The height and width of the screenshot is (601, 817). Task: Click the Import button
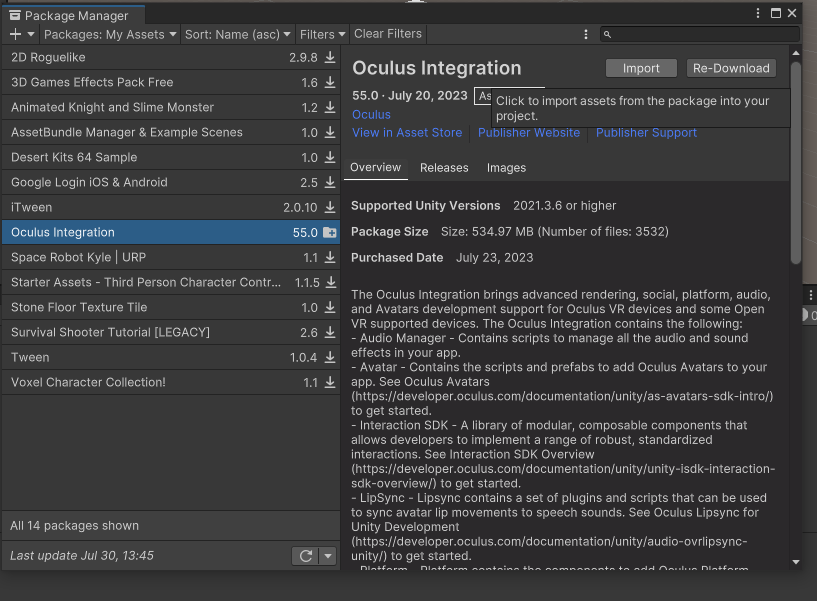tap(641, 68)
